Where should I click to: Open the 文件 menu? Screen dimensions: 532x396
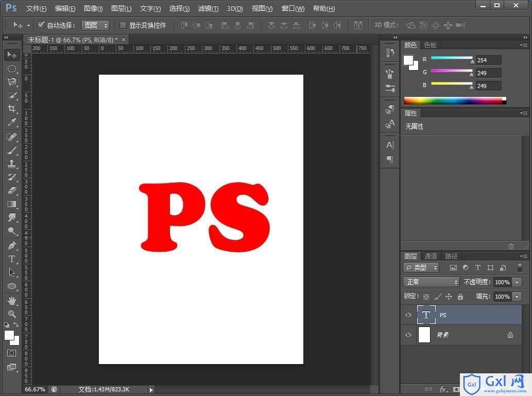(x=36, y=8)
